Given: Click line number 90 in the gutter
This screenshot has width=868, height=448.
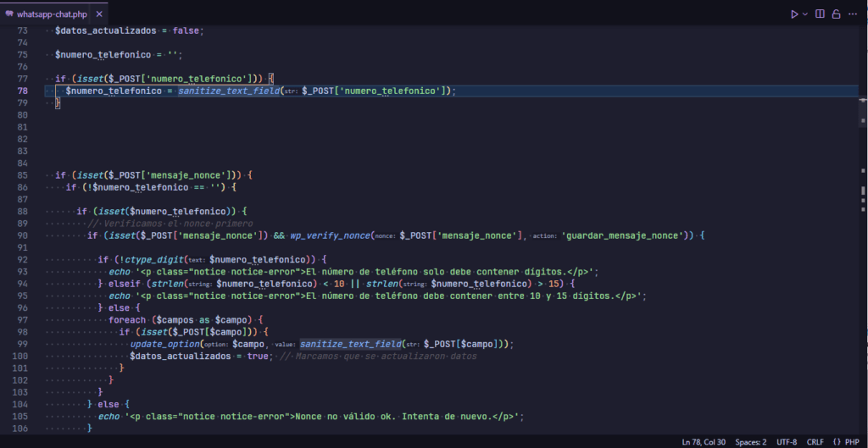Looking at the screenshot, I should click(23, 235).
